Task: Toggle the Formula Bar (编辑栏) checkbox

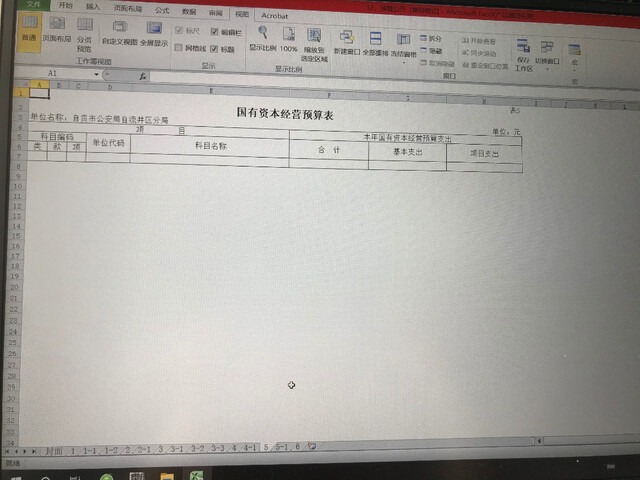Action: point(214,32)
